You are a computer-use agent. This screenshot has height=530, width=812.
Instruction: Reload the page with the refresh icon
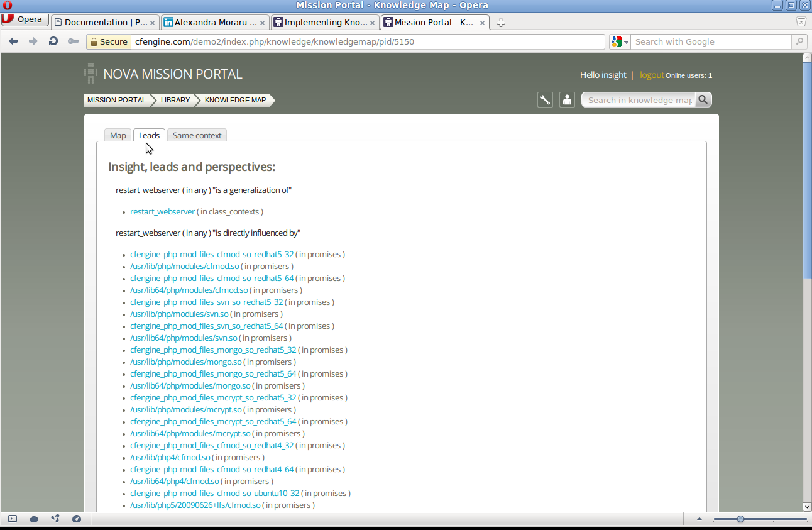(x=53, y=41)
